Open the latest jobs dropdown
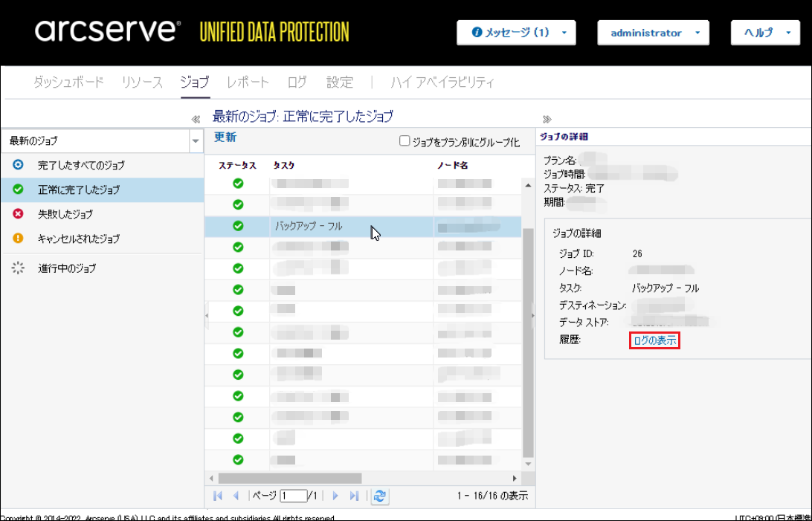Screen dimensions: 812x521 (x=196, y=140)
